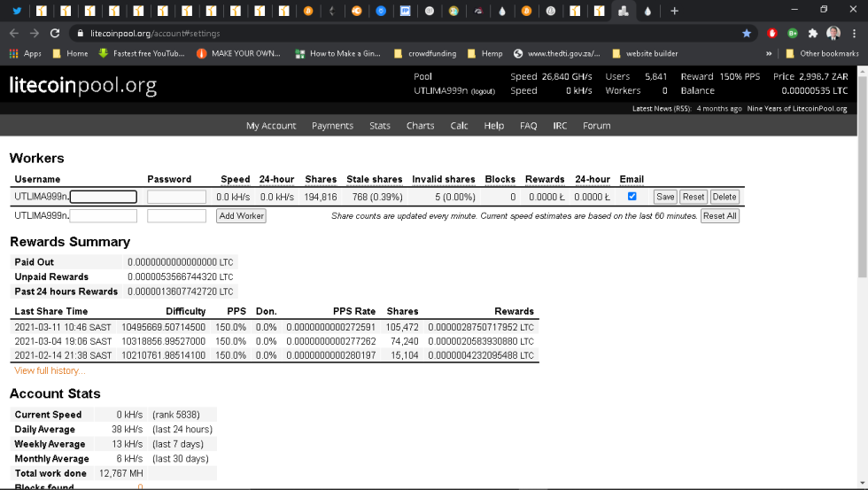Open the View full history link
868x490 pixels.
50,370
